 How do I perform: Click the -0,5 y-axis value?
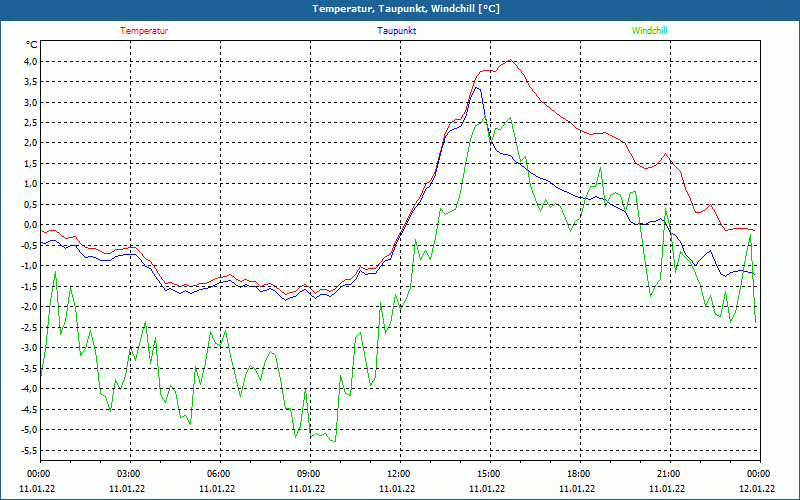(x=29, y=245)
